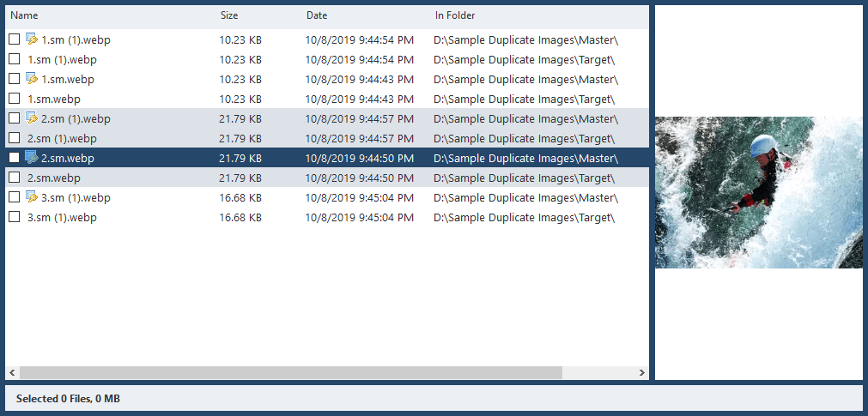Click the key icon beside Master 1.sm.webp
The width and height of the screenshot is (868, 416).
click(x=32, y=79)
